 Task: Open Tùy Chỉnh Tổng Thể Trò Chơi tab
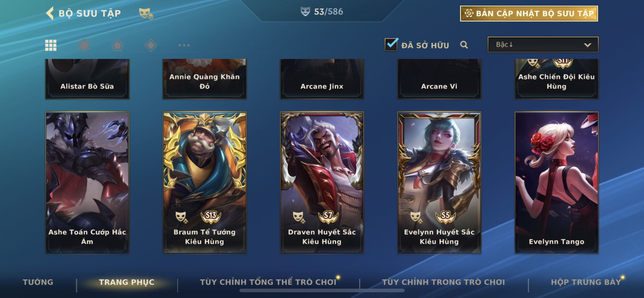click(x=268, y=282)
